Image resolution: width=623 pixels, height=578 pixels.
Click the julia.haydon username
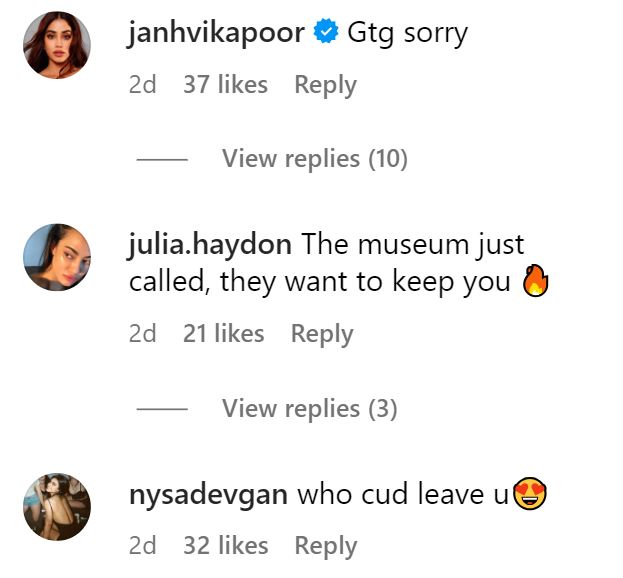(x=210, y=245)
